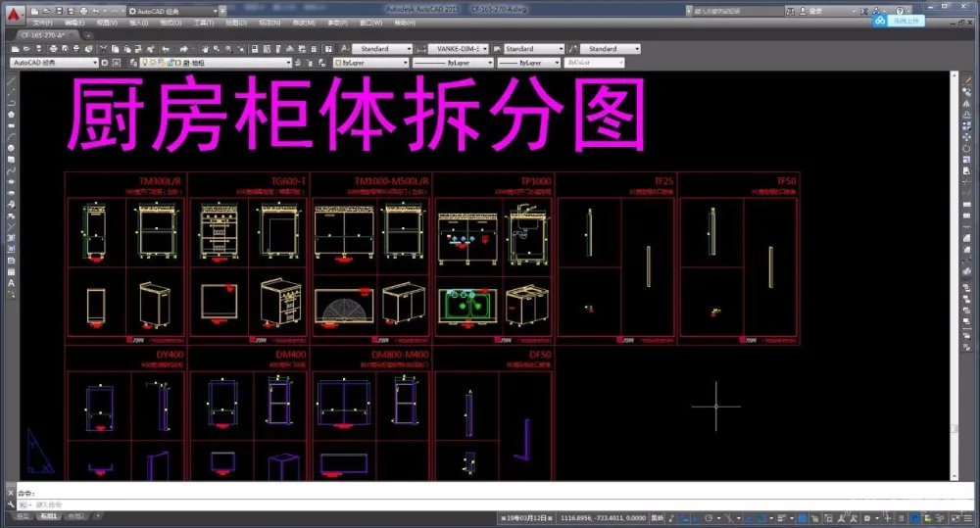
Task: Open the 视图(V) menu
Action: click(x=107, y=24)
